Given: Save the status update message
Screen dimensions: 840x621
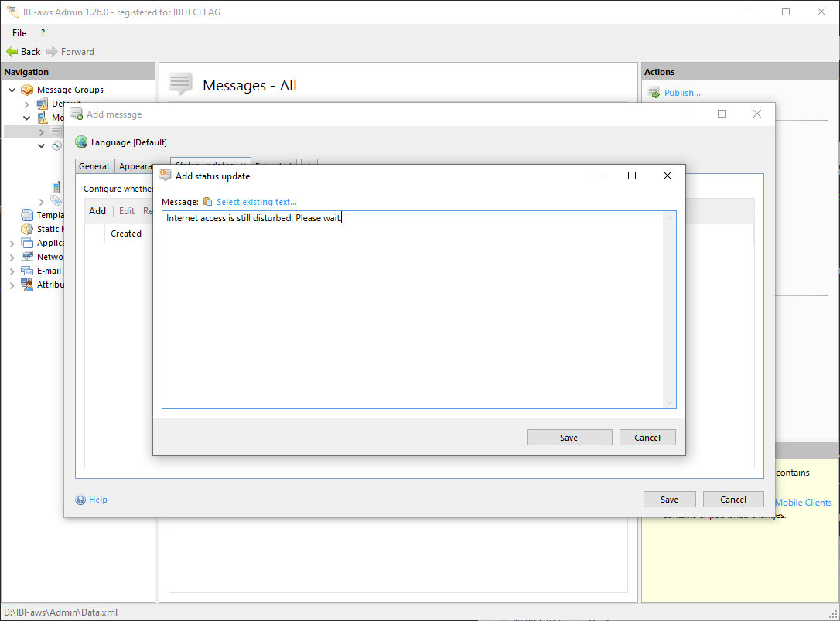Looking at the screenshot, I should pos(569,438).
